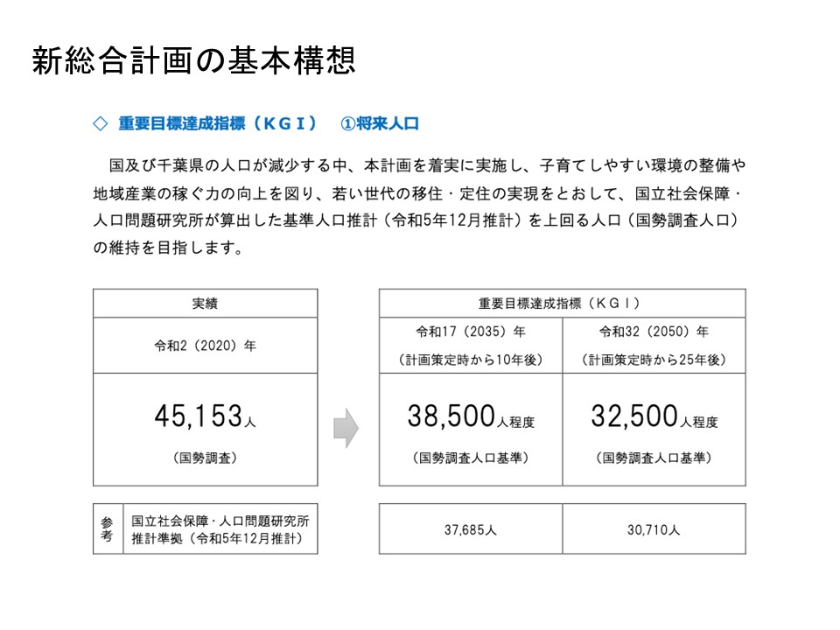
Task: Click the 令和32（2050）年 column header
Action: [654, 332]
